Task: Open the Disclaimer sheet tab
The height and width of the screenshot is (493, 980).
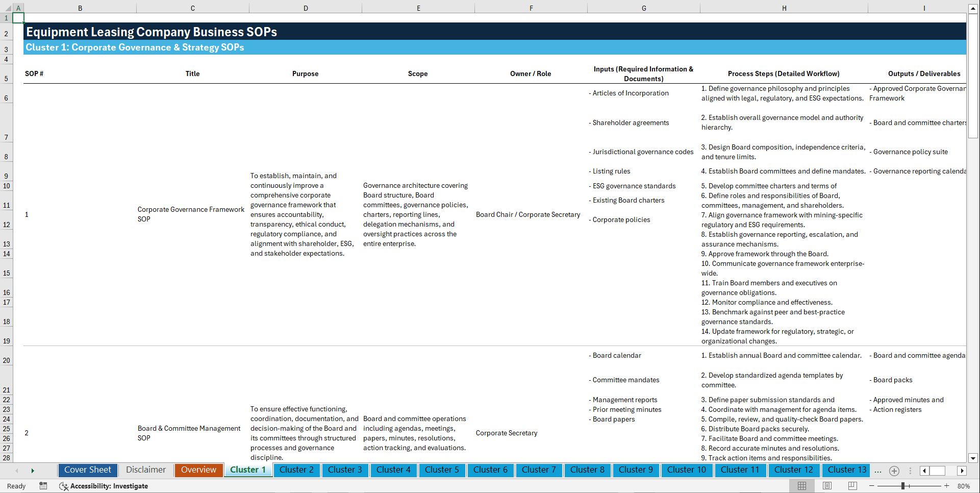Action: pyautogui.click(x=145, y=470)
